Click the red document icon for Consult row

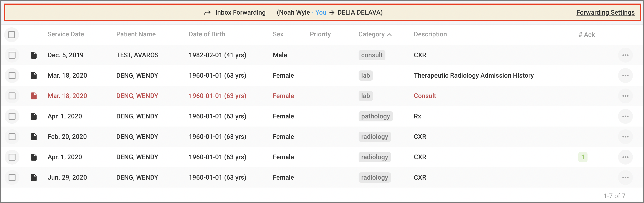34,96
